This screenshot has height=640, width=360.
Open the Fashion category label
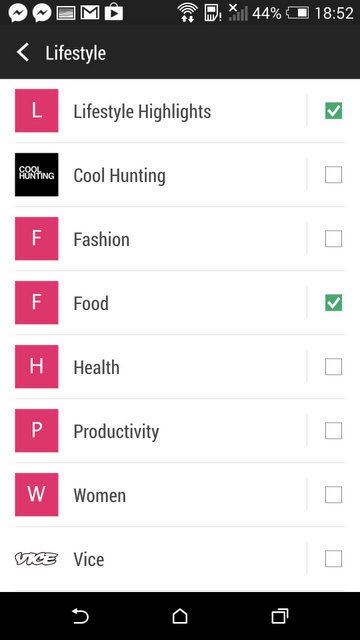coord(102,239)
